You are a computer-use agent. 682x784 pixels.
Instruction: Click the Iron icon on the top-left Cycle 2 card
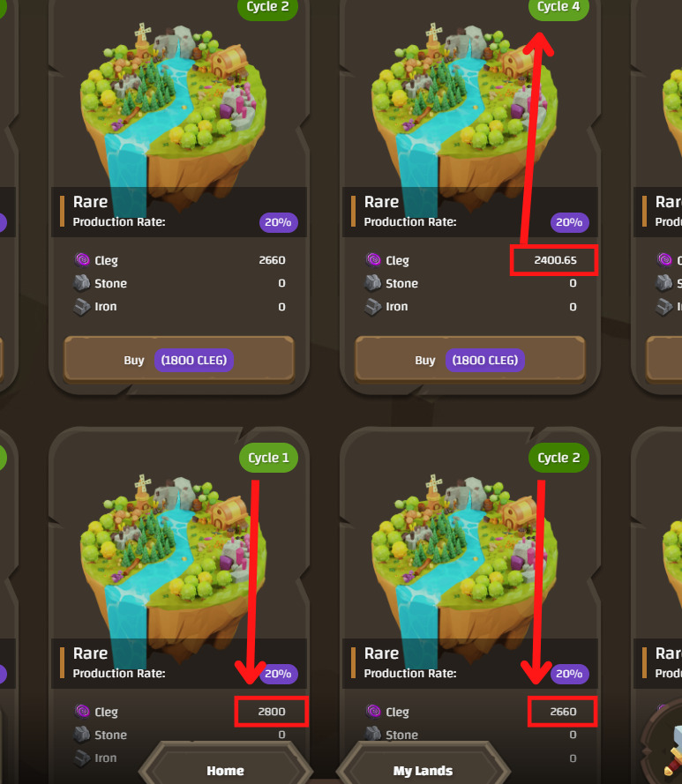81,307
